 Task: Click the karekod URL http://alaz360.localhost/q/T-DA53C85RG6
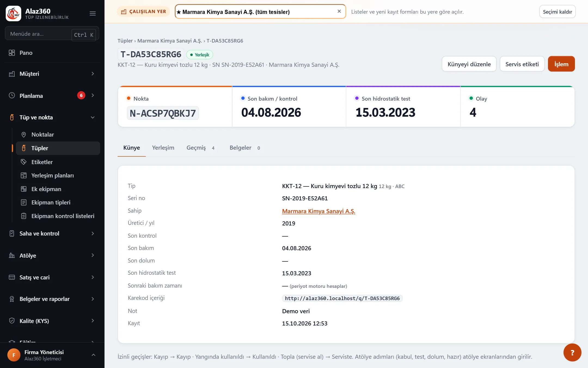[342, 298]
